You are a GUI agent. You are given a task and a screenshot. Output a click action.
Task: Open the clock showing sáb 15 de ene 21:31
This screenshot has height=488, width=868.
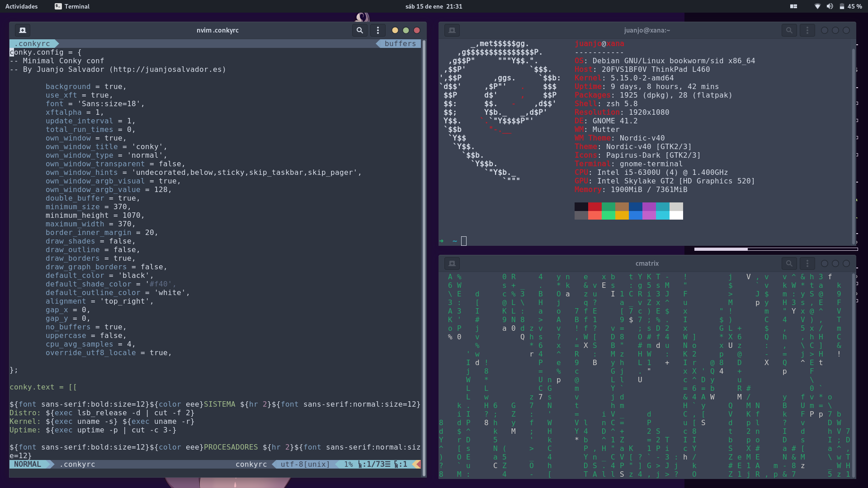434,6
